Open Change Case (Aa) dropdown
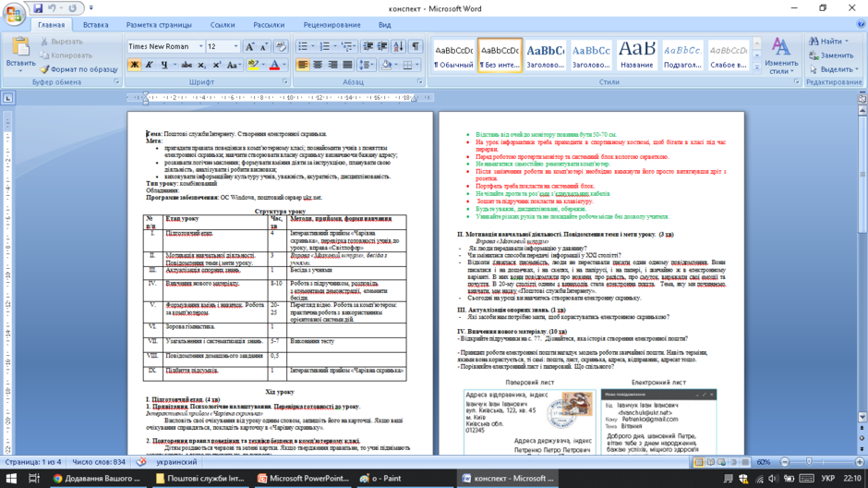 [234, 66]
